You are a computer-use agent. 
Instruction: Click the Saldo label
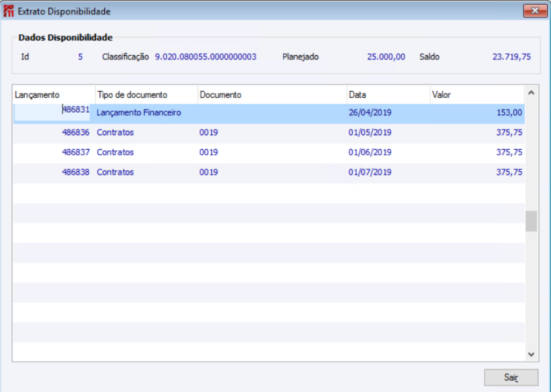point(429,57)
